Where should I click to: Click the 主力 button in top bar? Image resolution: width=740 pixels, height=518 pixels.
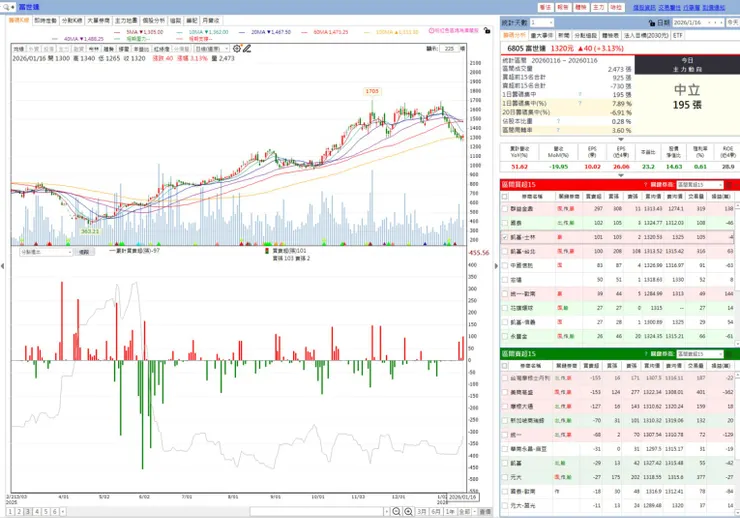coord(598,7)
